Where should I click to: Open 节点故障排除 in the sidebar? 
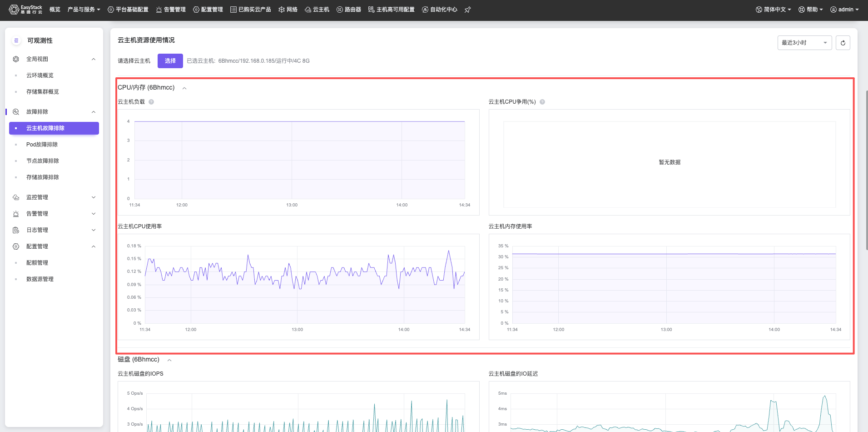tap(43, 161)
